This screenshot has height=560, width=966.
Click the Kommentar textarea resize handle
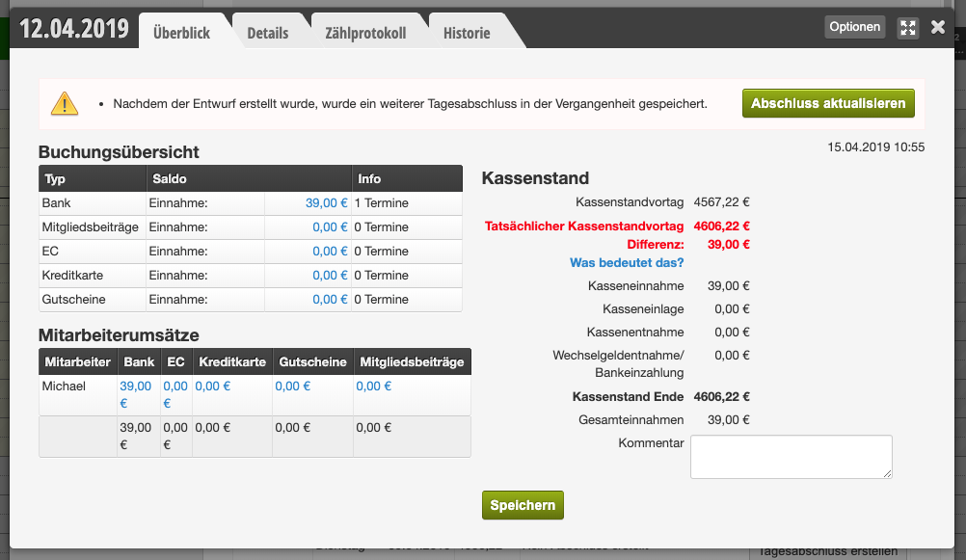coord(887,473)
